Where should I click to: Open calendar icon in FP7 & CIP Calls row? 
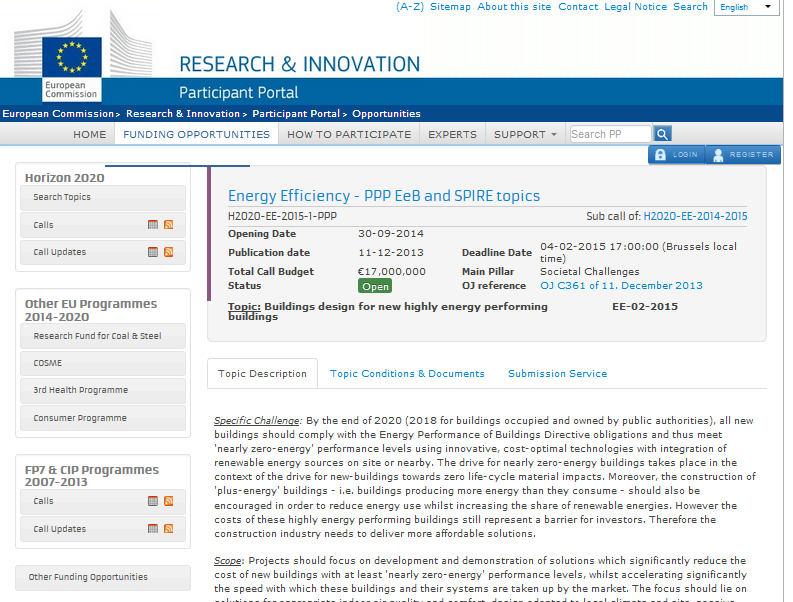click(153, 501)
